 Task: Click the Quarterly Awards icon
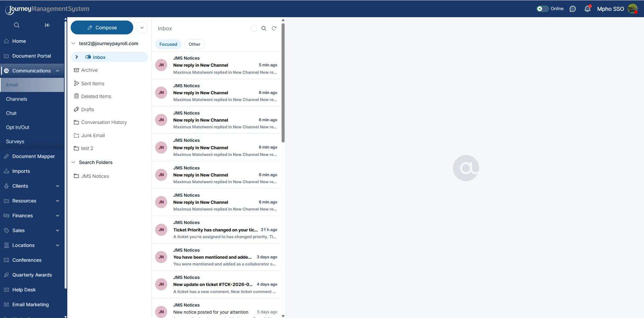click(x=6, y=275)
